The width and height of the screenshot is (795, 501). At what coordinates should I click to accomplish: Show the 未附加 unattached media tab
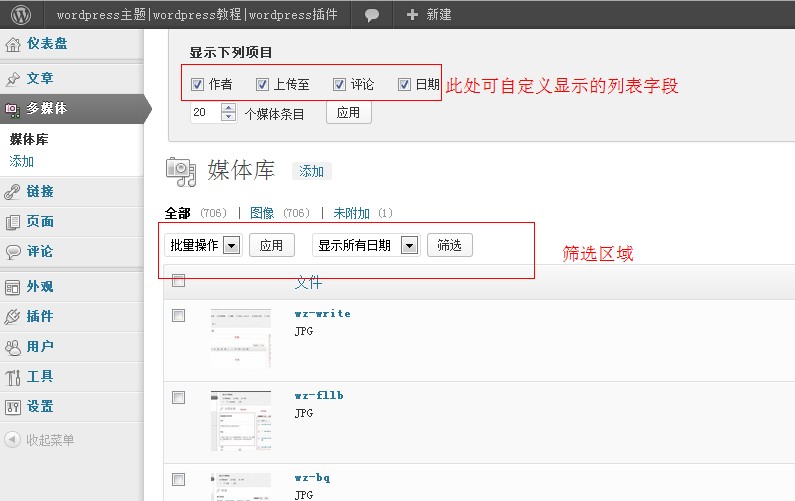pos(351,213)
